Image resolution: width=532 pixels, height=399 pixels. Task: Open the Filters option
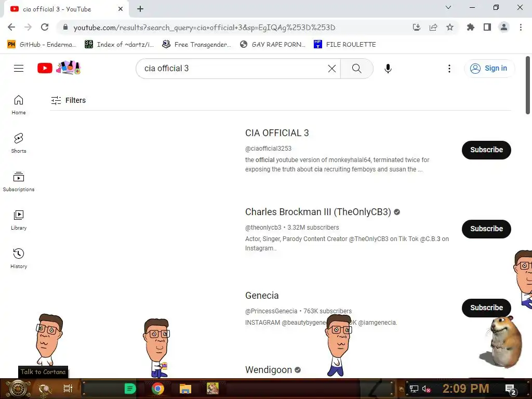pos(68,100)
